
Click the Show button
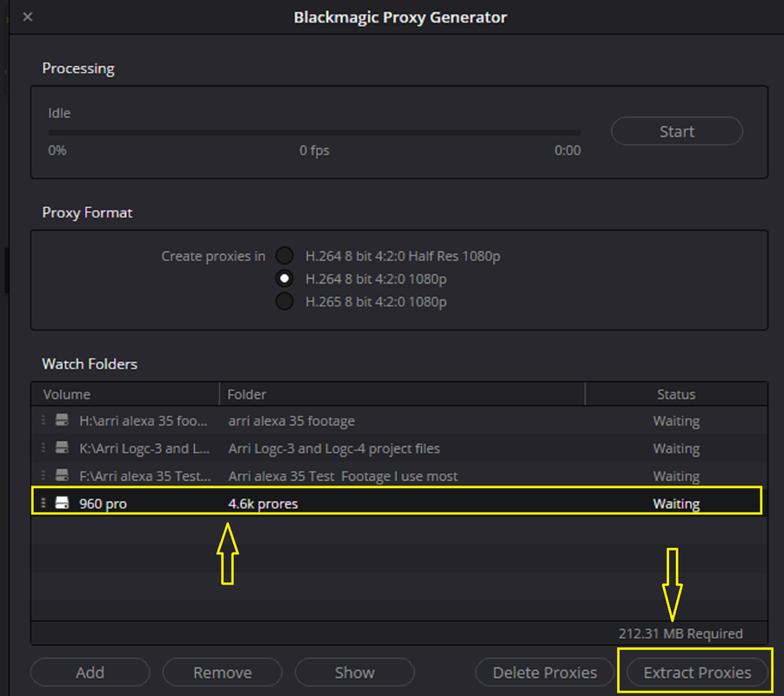pyautogui.click(x=354, y=673)
